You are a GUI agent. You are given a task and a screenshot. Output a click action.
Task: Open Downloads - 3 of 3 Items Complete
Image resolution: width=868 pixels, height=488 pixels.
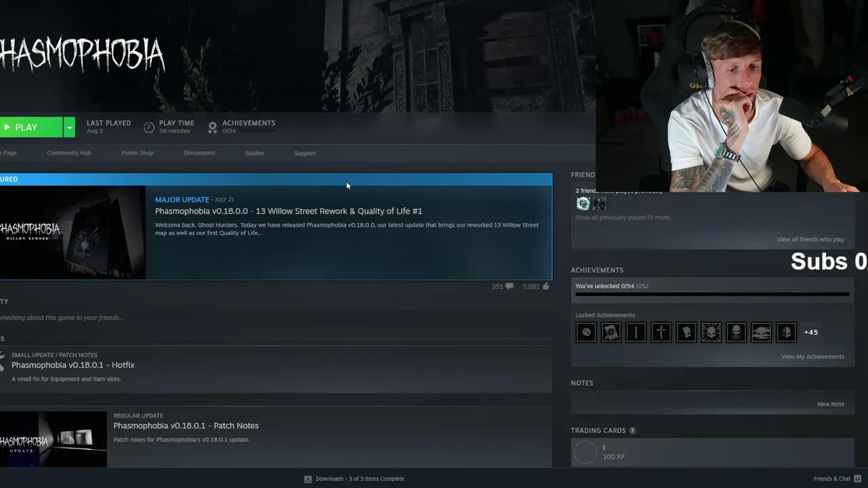pos(360,479)
